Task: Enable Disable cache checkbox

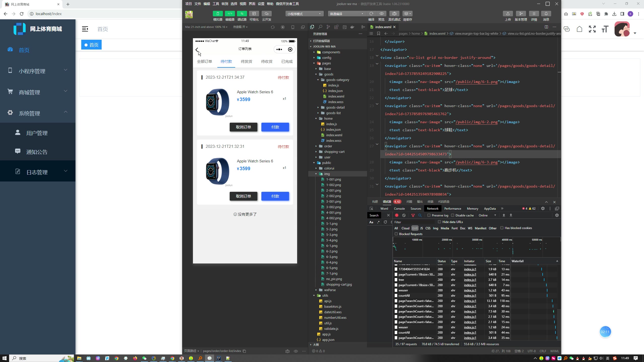Action: point(453,215)
